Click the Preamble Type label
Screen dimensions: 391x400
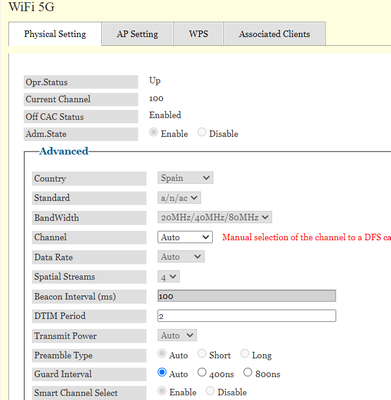(89, 355)
